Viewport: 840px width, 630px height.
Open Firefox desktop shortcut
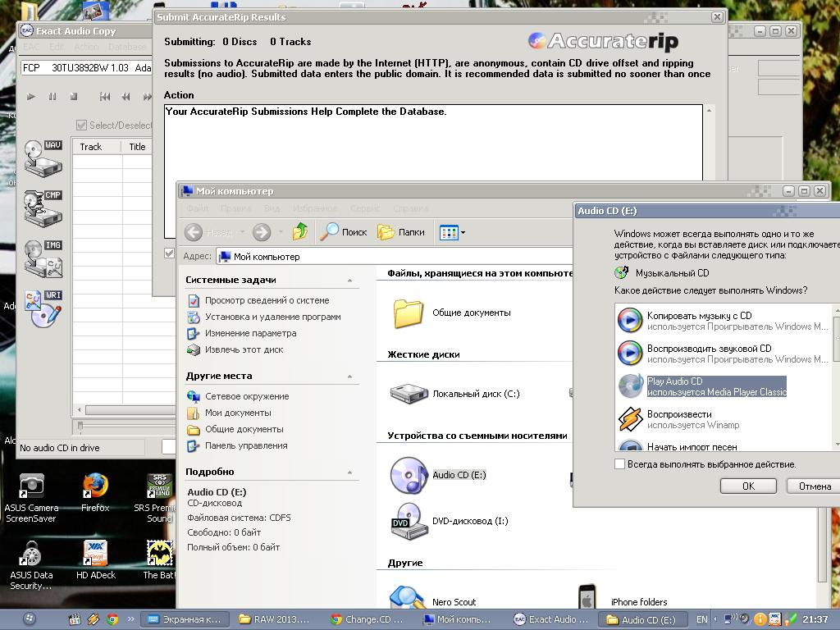(95, 493)
